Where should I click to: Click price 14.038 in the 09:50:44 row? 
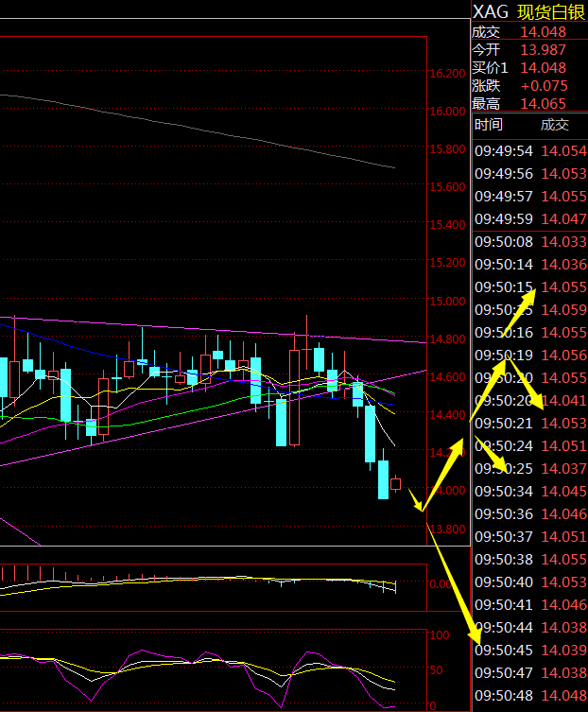564,628
